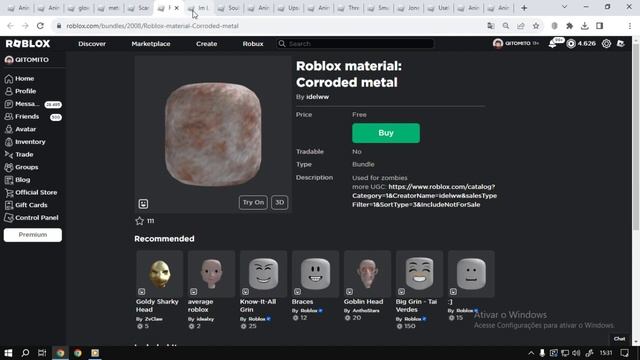Open the settings gear icon

click(x=606, y=44)
